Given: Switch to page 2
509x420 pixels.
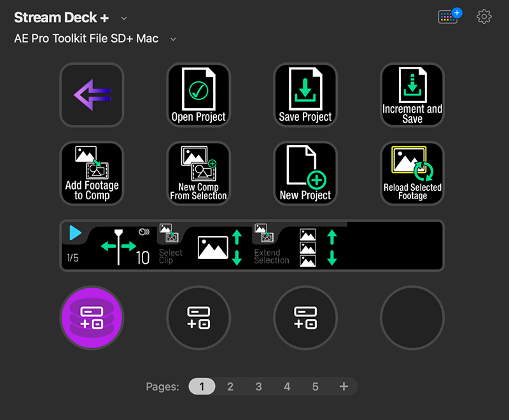Looking at the screenshot, I should [x=230, y=386].
